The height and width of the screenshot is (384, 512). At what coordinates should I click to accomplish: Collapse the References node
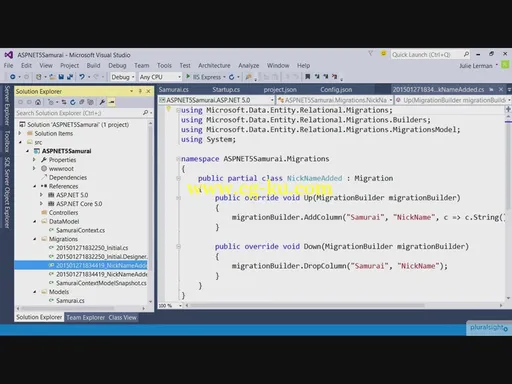point(35,186)
